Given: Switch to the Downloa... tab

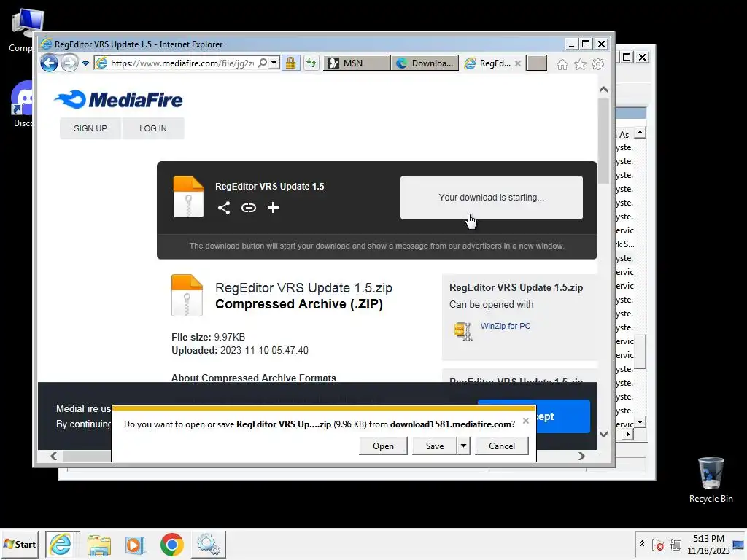Looking at the screenshot, I should tap(425, 63).
